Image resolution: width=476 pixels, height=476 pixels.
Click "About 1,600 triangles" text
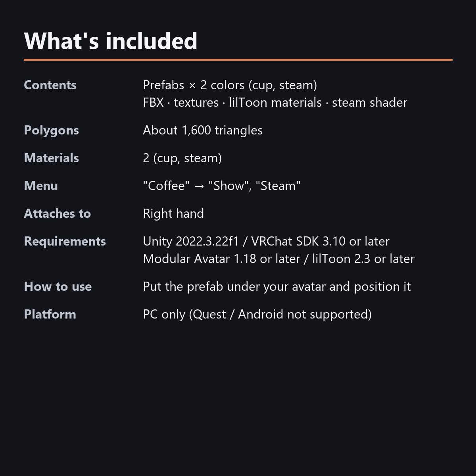click(203, 131)
